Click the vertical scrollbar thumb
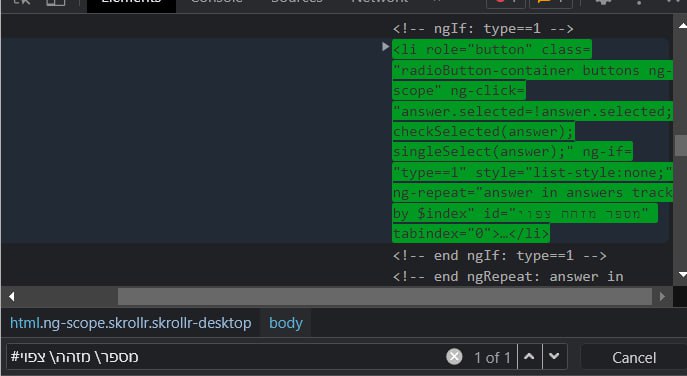This screenshot has width=687, height=376. point(681,145)
